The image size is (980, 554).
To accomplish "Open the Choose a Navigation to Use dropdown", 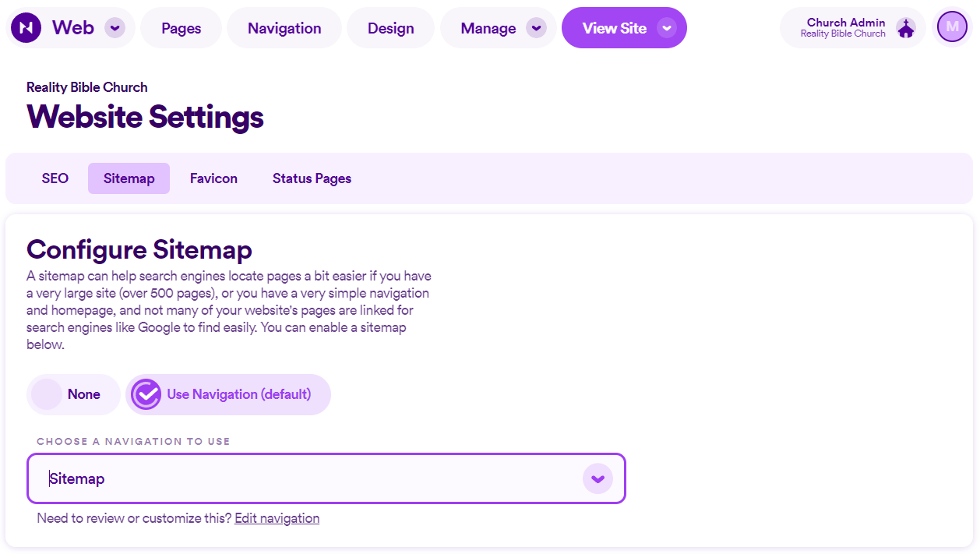I will 326,478.
